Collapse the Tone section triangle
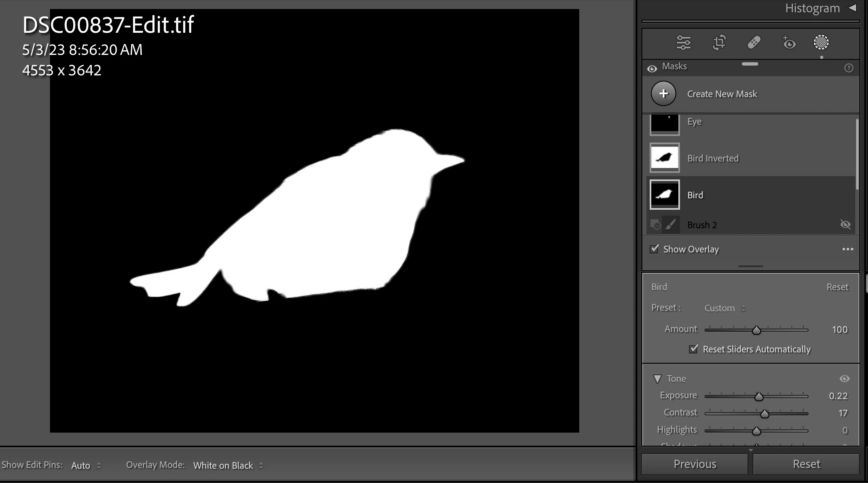Screen dimensions: 868x483 [x=657, y=379]
